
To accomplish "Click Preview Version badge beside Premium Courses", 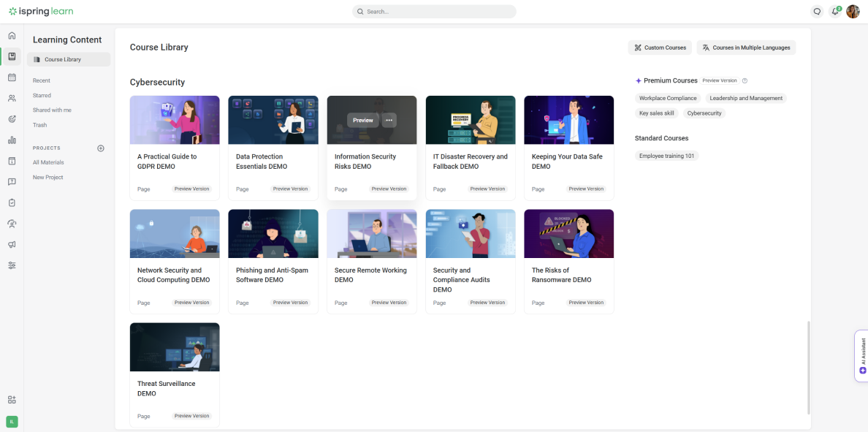I will [x=720, y=81].
